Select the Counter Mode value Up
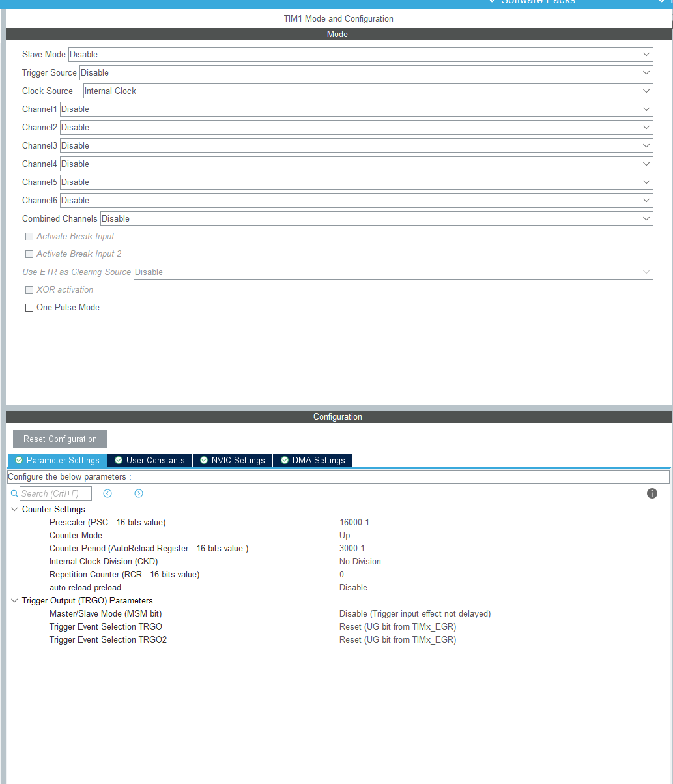Viewport: 673px width, 784px height. [x=345, y=536]
